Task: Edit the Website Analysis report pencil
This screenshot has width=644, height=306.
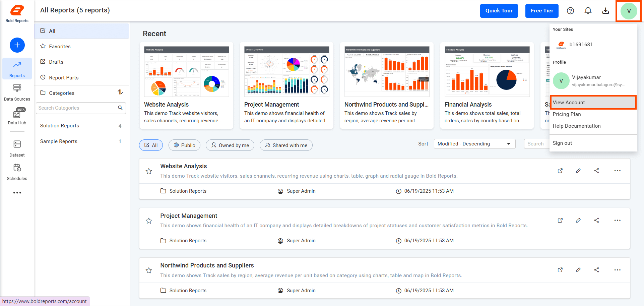Action: [578, 171]
